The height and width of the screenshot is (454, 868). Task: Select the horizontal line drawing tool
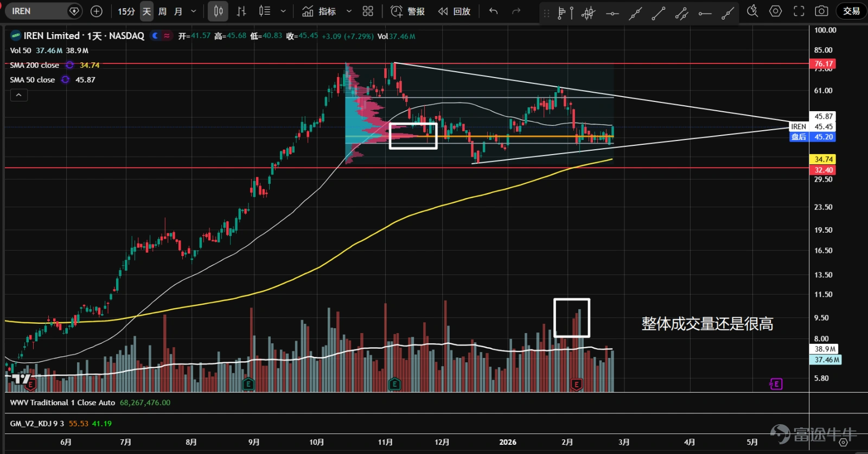point(612,12)
